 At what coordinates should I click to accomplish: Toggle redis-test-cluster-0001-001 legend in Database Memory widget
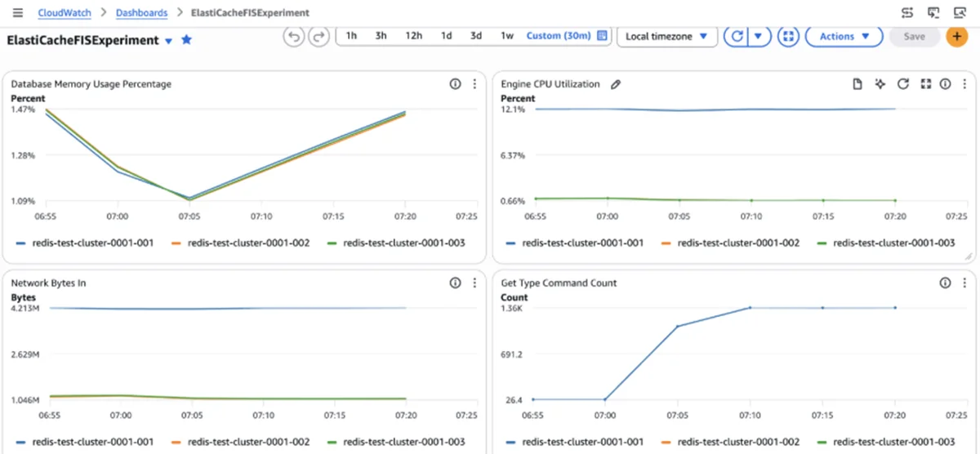84,243
